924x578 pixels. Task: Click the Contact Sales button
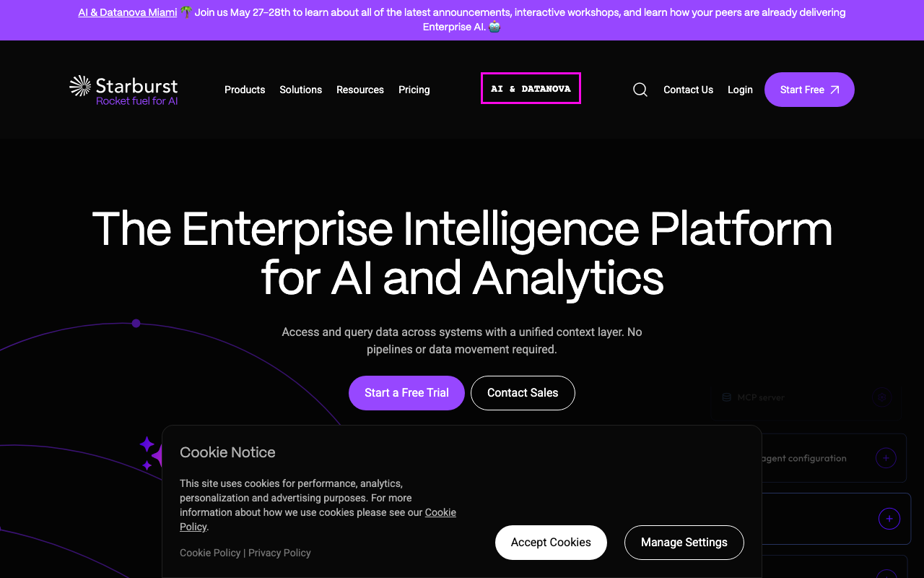[x=523, y=393]
